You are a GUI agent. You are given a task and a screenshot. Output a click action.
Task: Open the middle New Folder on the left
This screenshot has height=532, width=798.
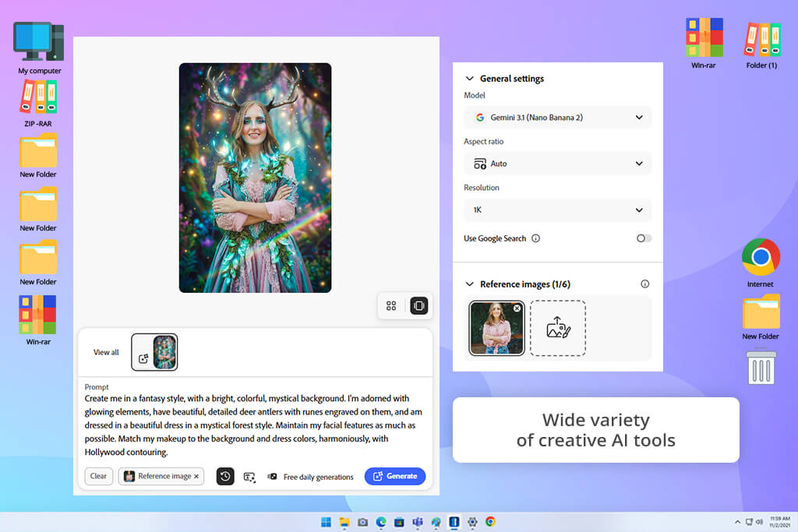tap(38, 209)
